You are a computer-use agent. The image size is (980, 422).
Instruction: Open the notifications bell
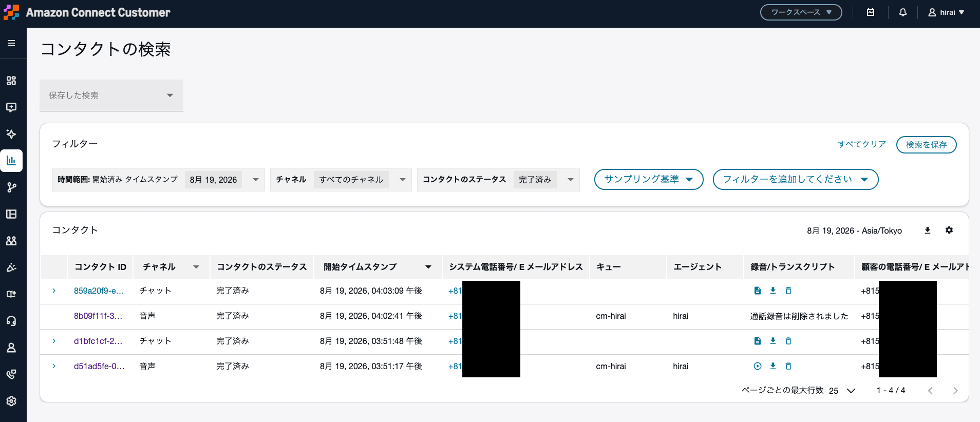point(903,12)
